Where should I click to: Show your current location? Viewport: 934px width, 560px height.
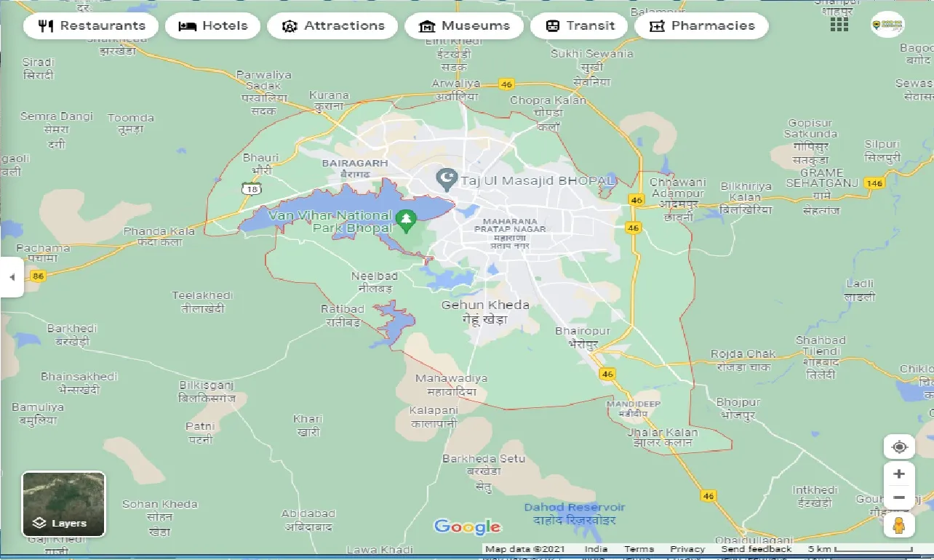coord(899,447)
